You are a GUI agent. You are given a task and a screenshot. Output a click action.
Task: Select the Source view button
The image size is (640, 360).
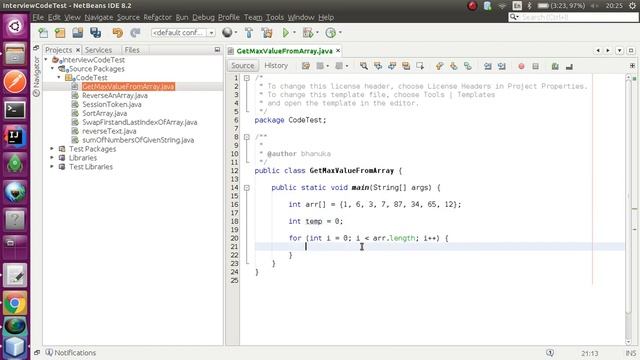pyautogui.click(x=242, y=66)
